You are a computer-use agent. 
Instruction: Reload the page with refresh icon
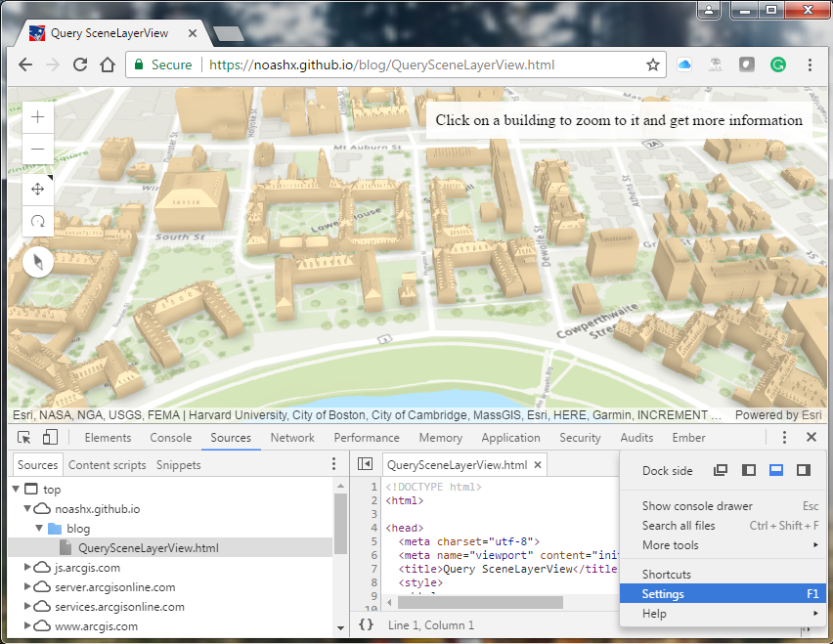pos(80,64)
